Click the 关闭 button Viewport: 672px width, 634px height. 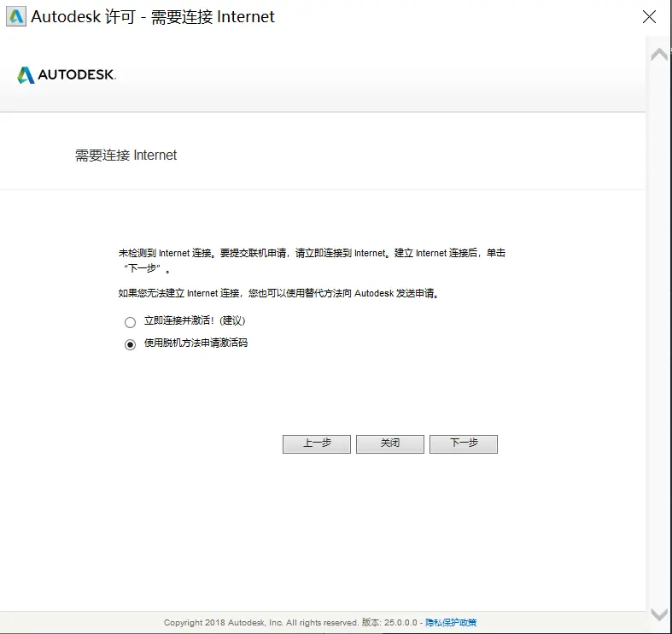coord(390,444)
